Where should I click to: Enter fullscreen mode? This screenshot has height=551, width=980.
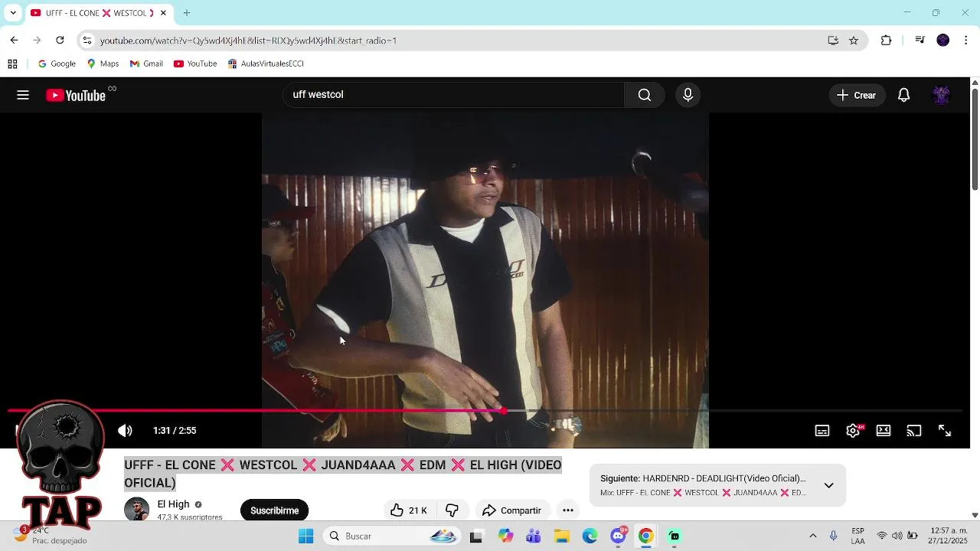(x=945, y=431)
